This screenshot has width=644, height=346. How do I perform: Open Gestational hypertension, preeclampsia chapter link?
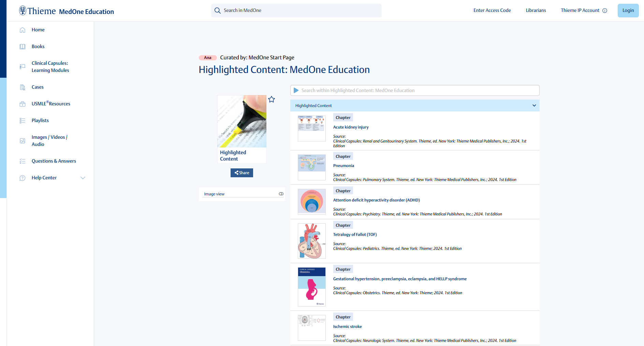(400, 279)
